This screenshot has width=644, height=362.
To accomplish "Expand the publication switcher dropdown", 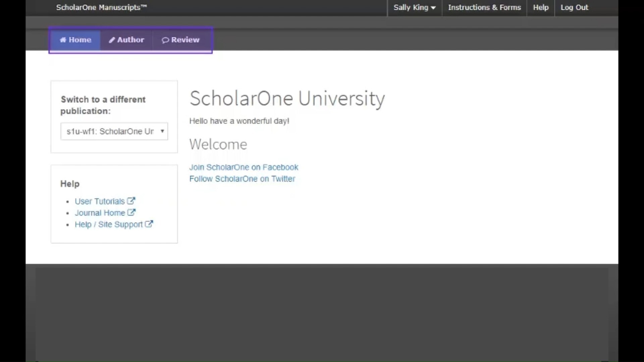I will click(114, 131).
